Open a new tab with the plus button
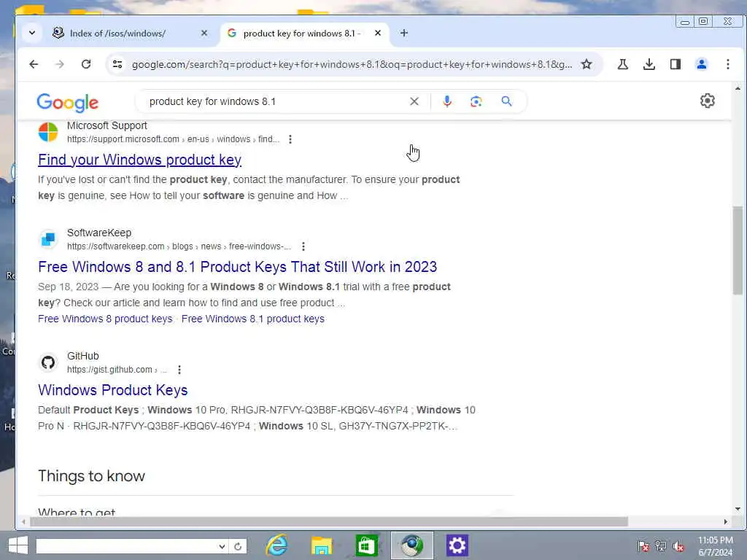 [404, 34]
